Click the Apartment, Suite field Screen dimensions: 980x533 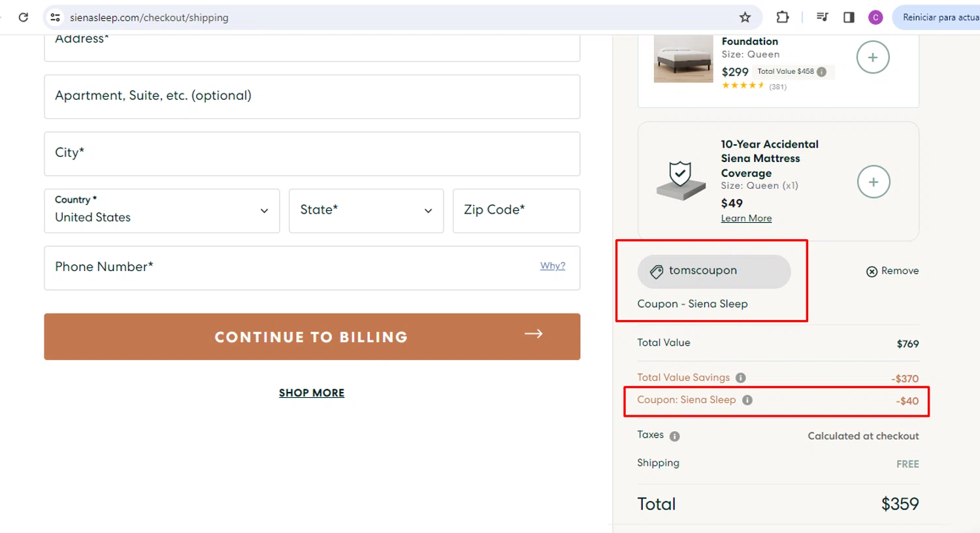312,97
